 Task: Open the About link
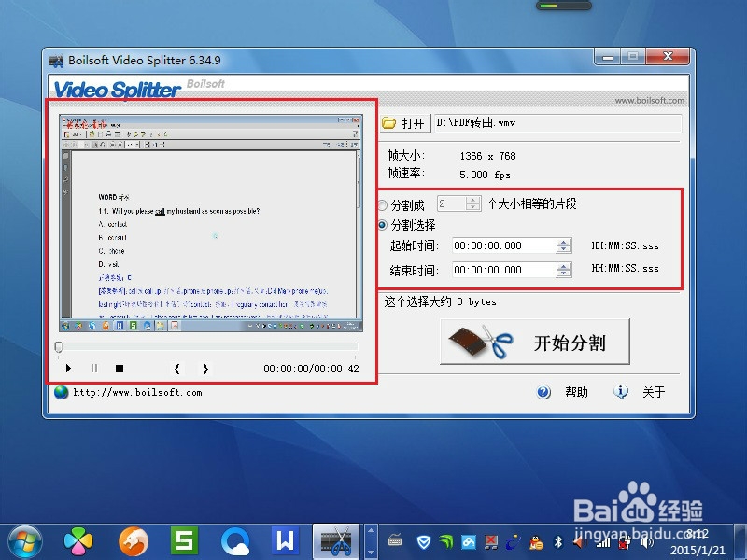tap(653, 392)
